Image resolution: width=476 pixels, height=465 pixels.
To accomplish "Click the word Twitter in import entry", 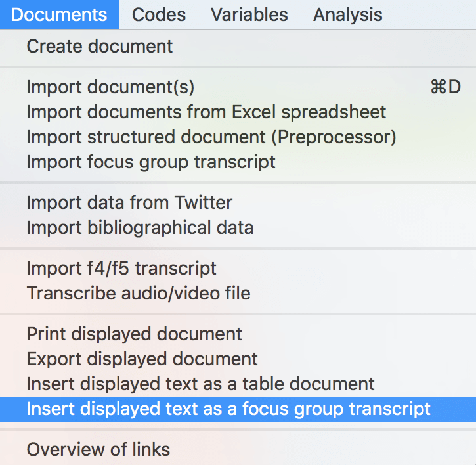I will tap(204, 202).
